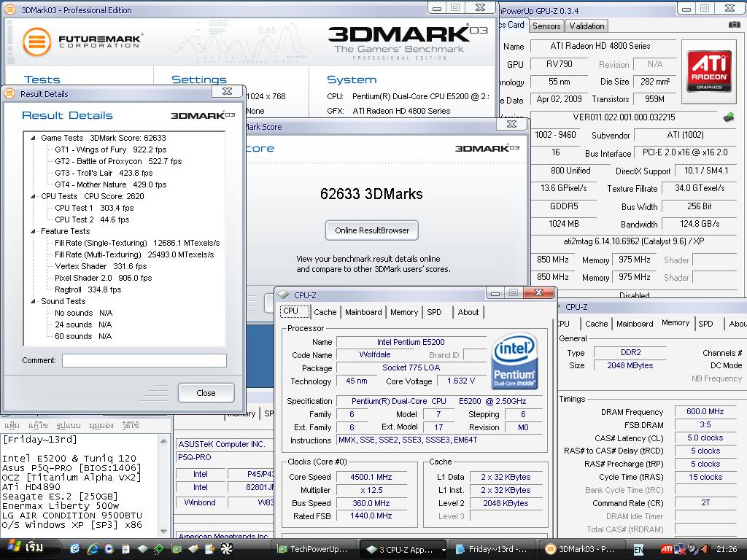Click the Windows Start button
The width and height of the screenshot is (747, 560).
click(x=29, y=549)
